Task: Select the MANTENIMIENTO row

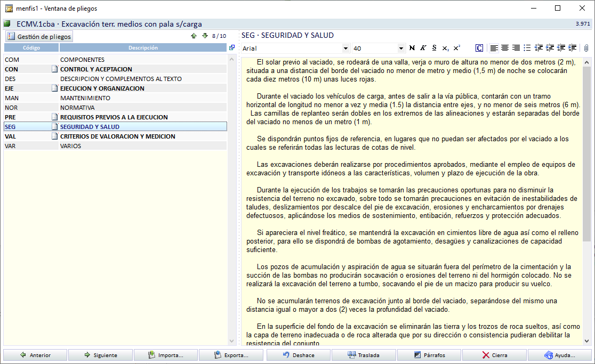Action: tap(115, 98)
